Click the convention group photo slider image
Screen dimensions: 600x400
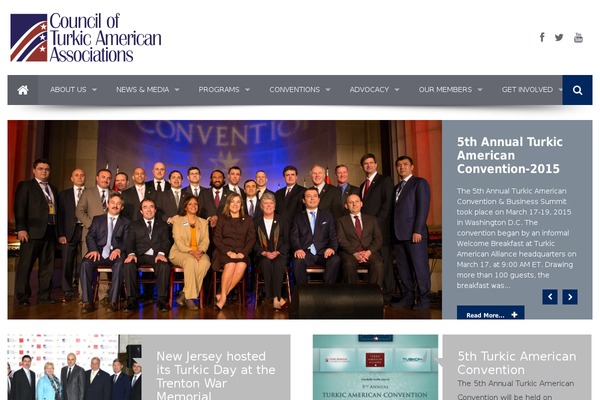click(225, 220)
